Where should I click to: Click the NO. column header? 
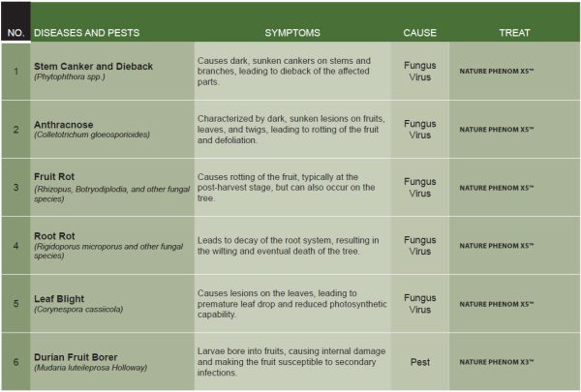(15, 32)
